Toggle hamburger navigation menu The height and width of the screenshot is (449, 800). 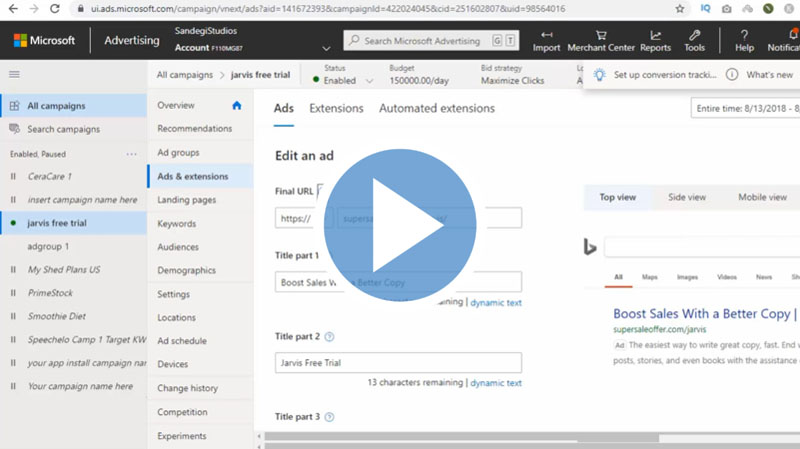pyautogui.click(x=14, y=74)
